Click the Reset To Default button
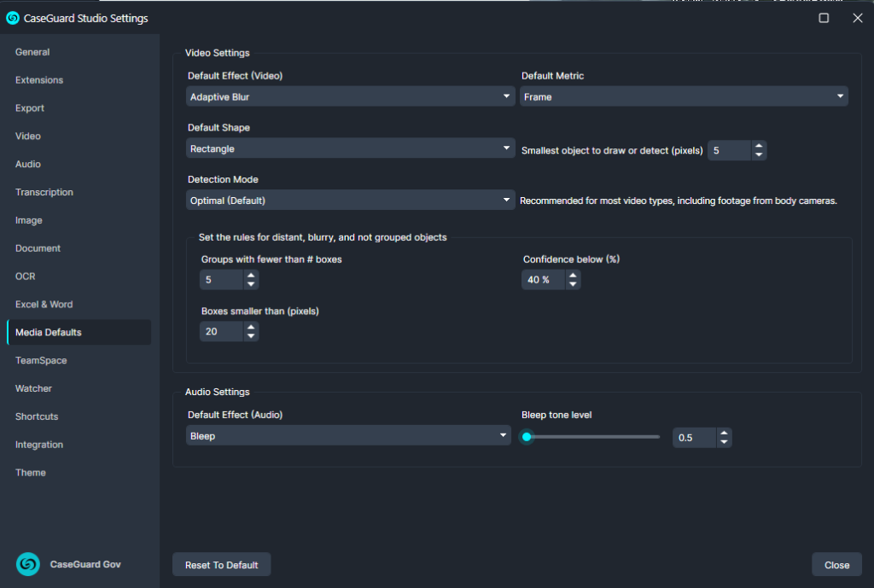The image size is (874, 588). point(221,565)
